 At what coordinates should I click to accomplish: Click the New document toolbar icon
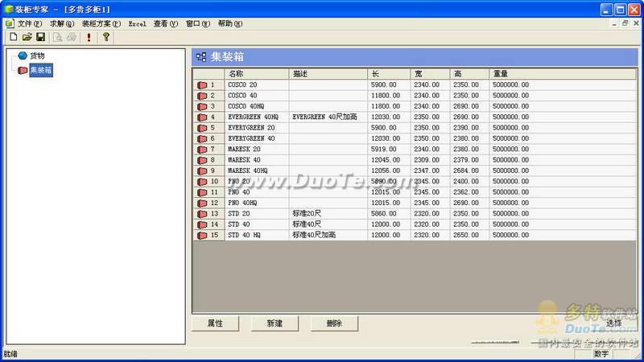click(13, 37)
